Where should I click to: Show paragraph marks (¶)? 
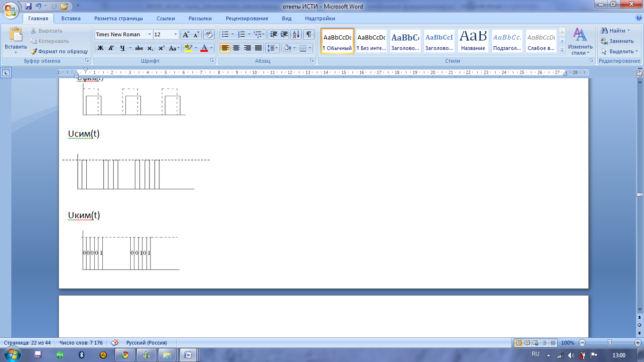tap(309, 34)
